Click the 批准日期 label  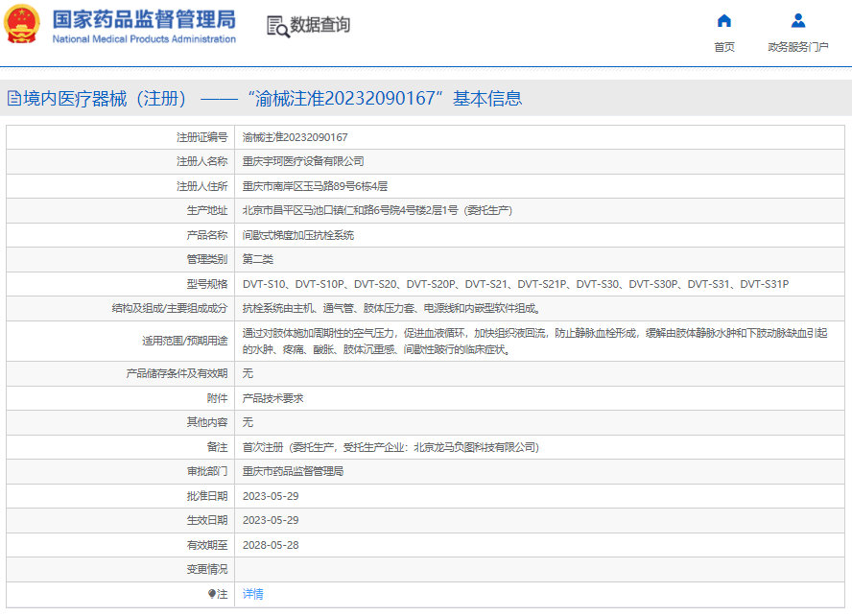point(207,496)
